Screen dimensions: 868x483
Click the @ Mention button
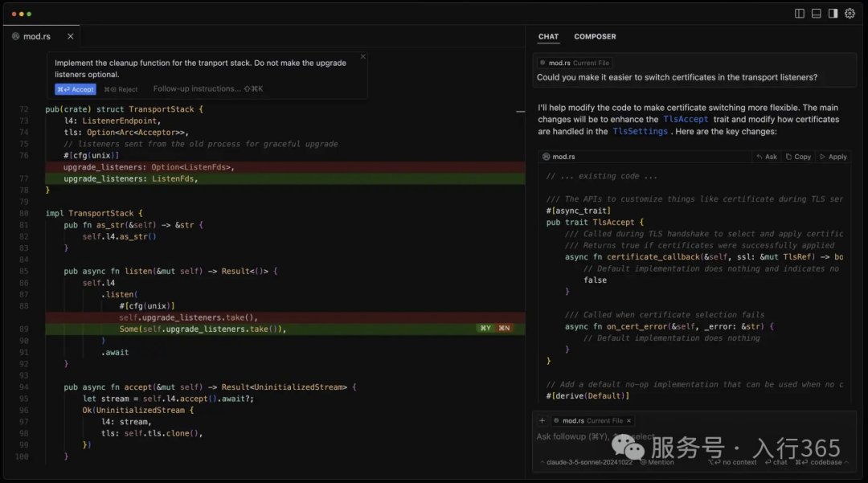coord(656,462)
